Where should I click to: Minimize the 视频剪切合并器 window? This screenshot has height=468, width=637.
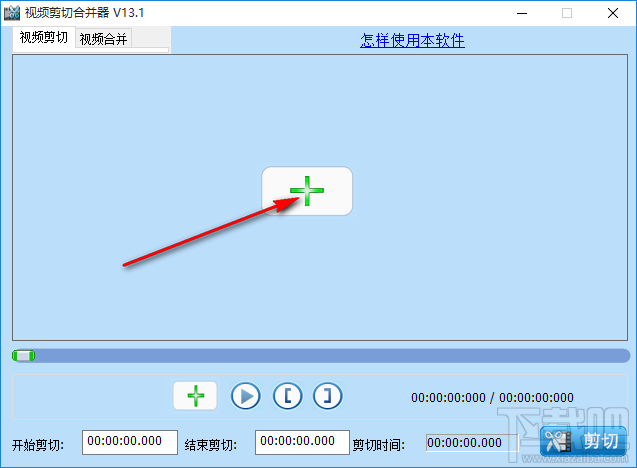pyautogui.click(x=522, y=13)
